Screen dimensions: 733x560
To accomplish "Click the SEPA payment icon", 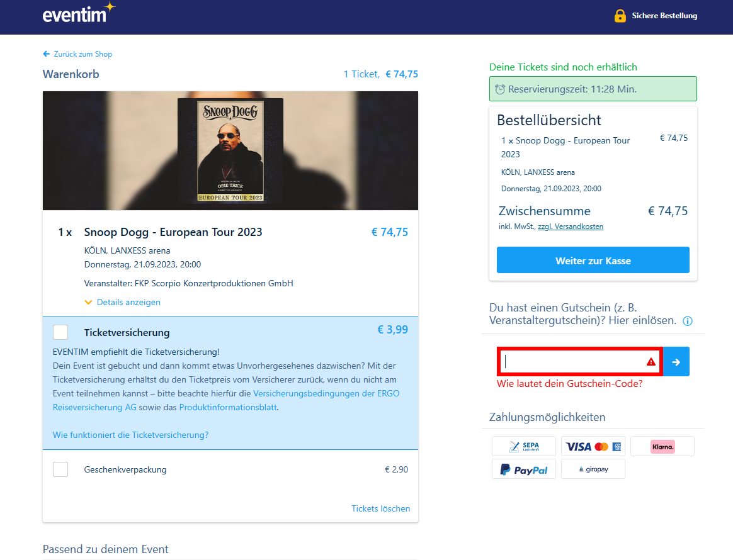I will tap(523, 446).
